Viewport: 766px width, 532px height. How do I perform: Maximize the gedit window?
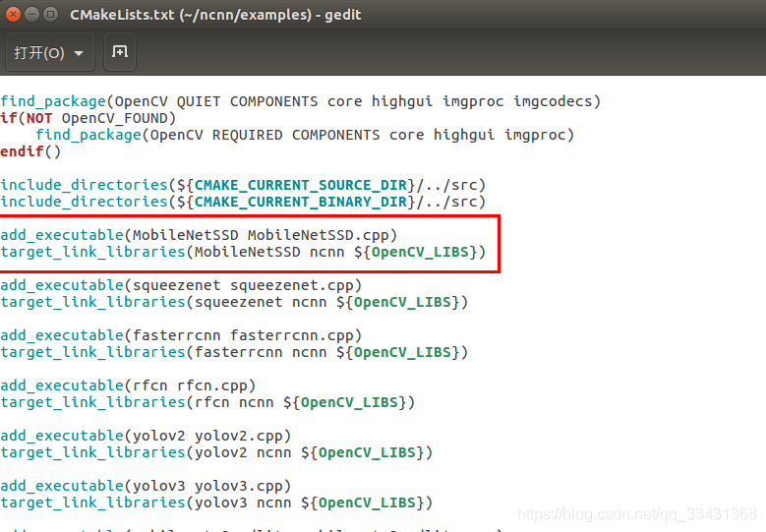50,14
